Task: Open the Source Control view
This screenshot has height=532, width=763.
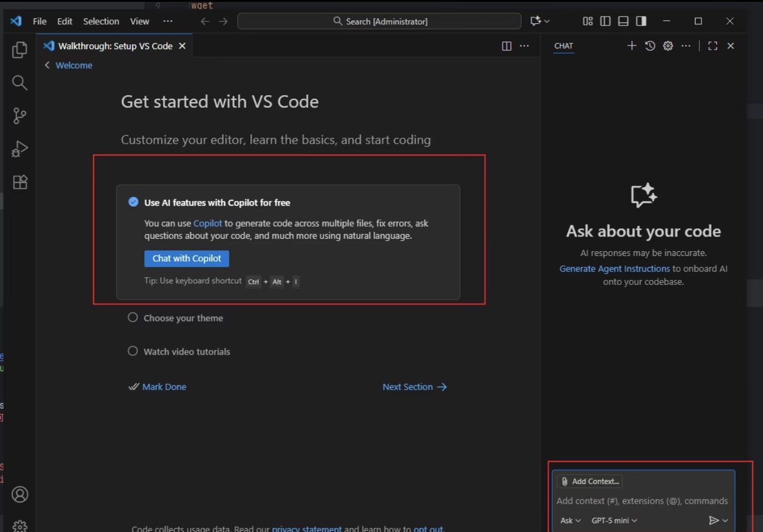Action: 20,116
